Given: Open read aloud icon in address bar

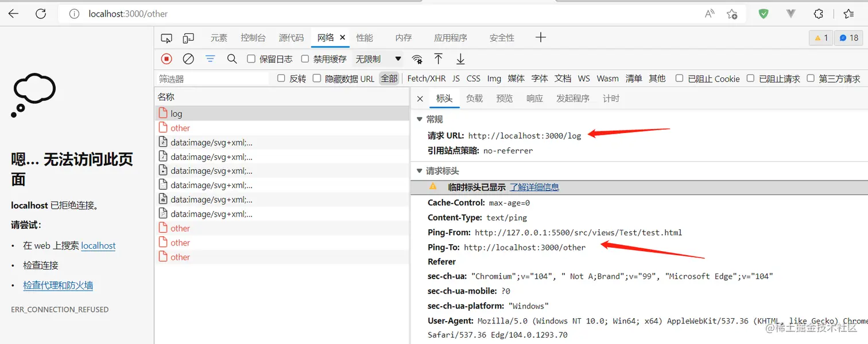Looking at the screenshot, I should (x=710, y=14).
